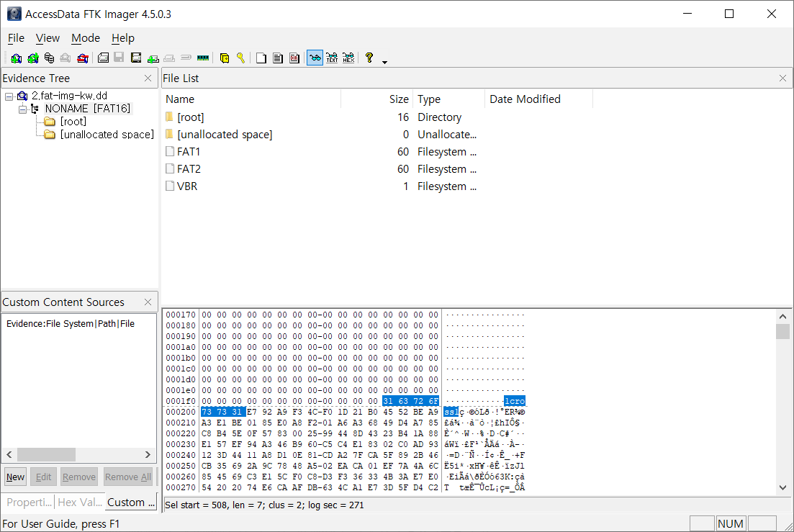Viewport: 794px width, 532px height.
Task: Switch to the Custom Content tab
Action: [131, 502]
